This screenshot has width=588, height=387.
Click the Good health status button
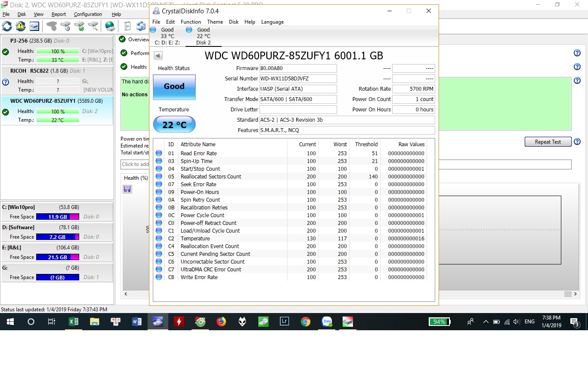coord(174,86)
